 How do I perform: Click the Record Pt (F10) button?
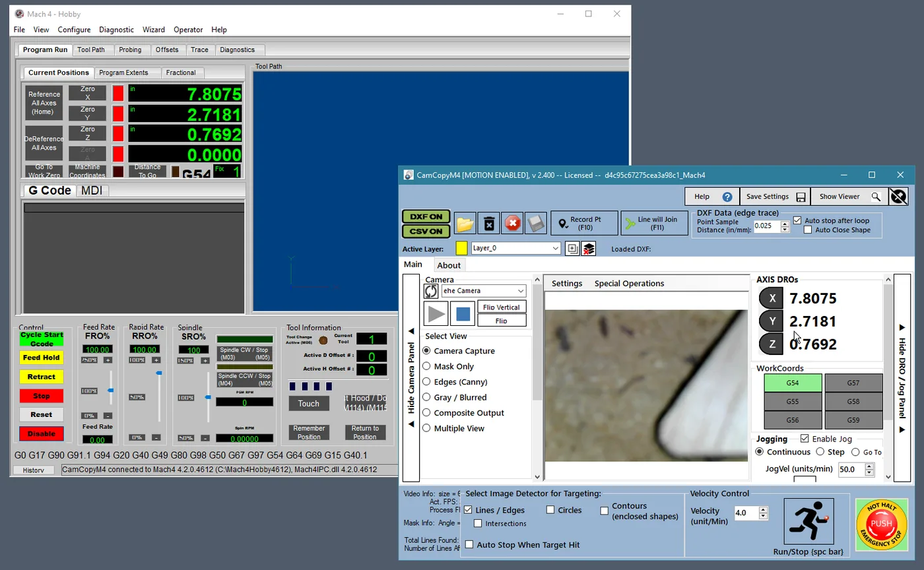(585, 223)
